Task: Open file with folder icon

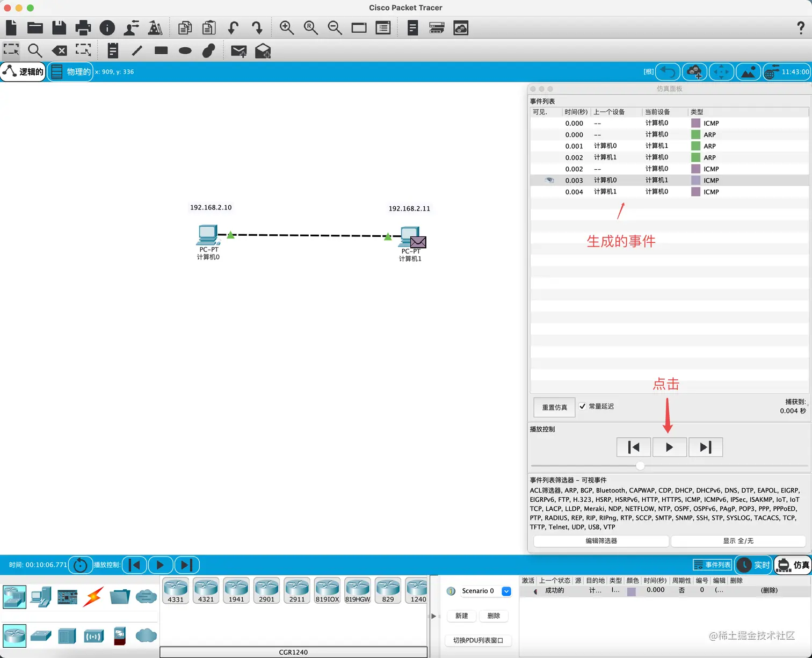Action: click(35, 27)
